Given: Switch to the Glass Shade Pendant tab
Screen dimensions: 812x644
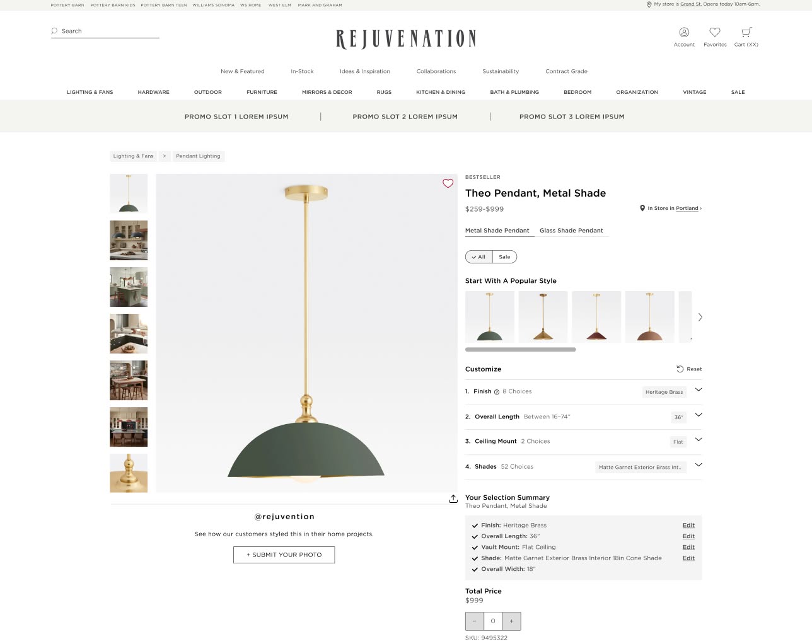Looking at the screenshot, I should pos(571,231).
